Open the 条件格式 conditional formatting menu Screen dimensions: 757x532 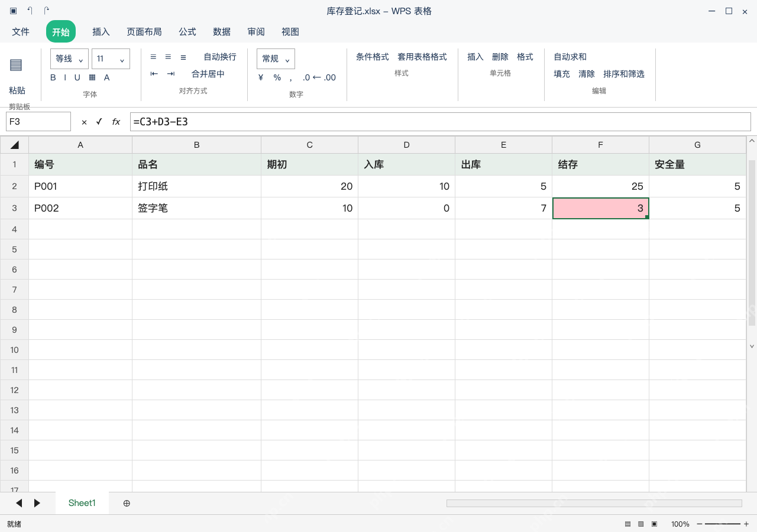click(x=373, y=57)
